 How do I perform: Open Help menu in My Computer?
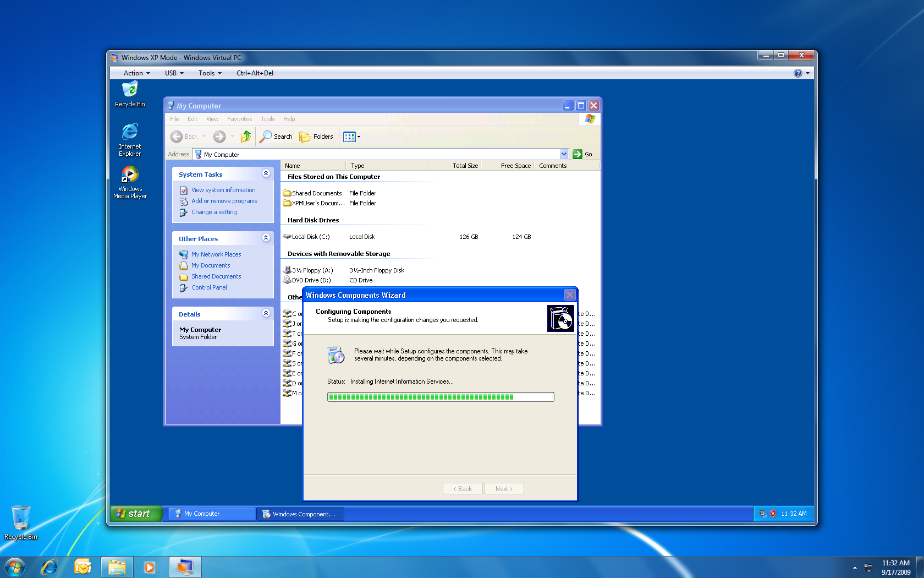[289, 119]
